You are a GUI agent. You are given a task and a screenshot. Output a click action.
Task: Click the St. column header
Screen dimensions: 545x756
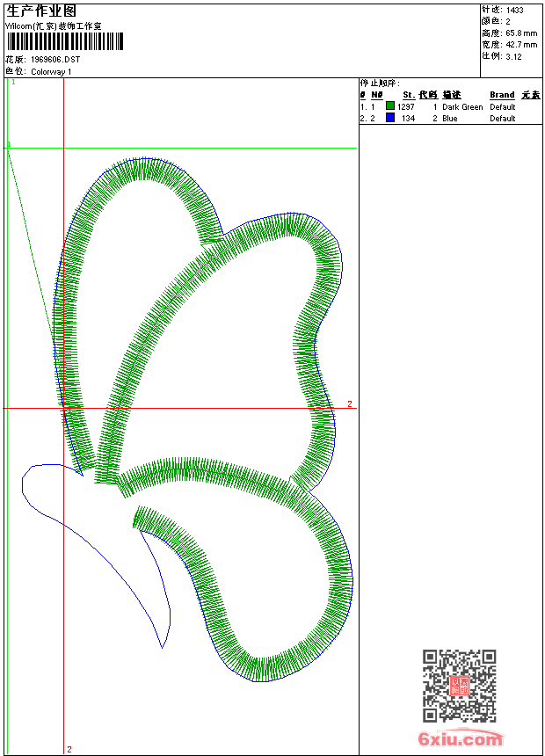(x=408, y=95)
